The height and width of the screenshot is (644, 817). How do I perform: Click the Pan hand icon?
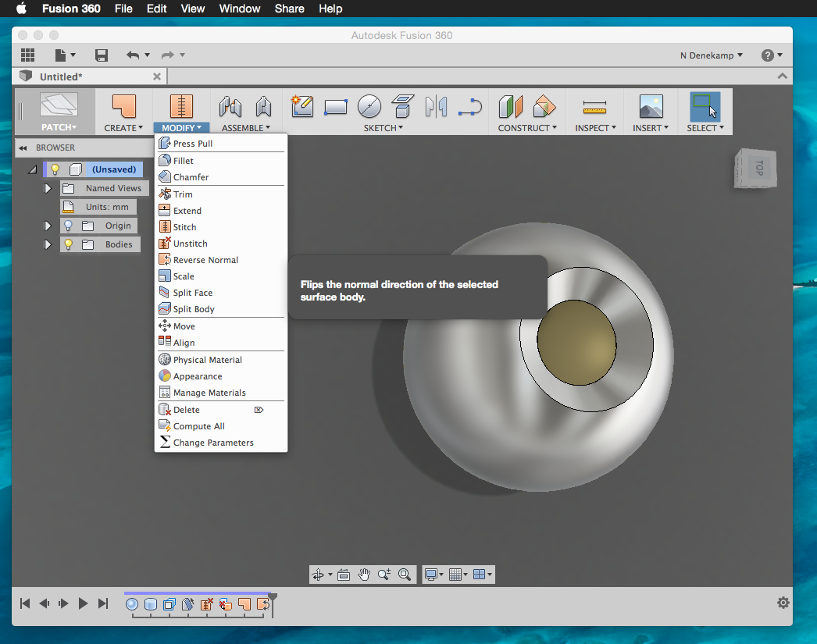[x=364, y=575]
